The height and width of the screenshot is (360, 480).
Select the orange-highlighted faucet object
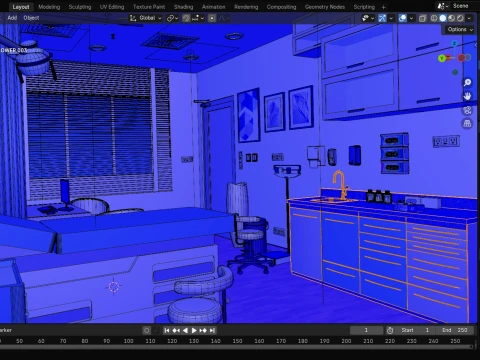340,185
